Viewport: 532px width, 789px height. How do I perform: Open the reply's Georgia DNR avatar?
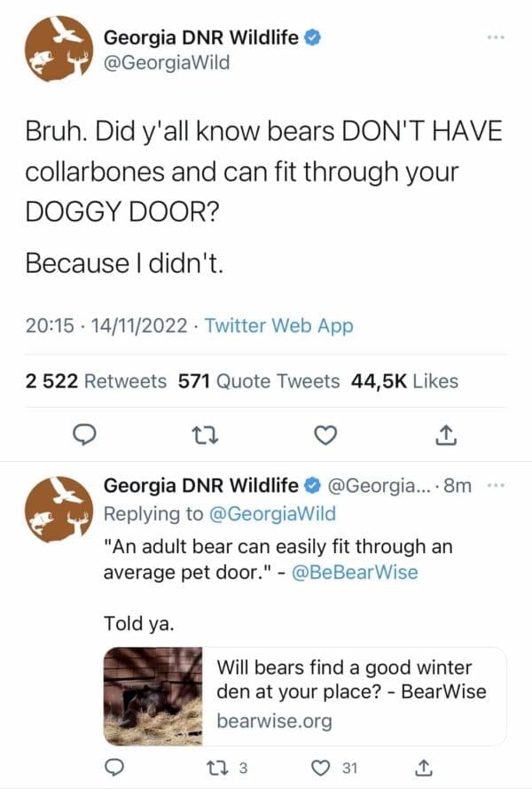tap(59, 511)
